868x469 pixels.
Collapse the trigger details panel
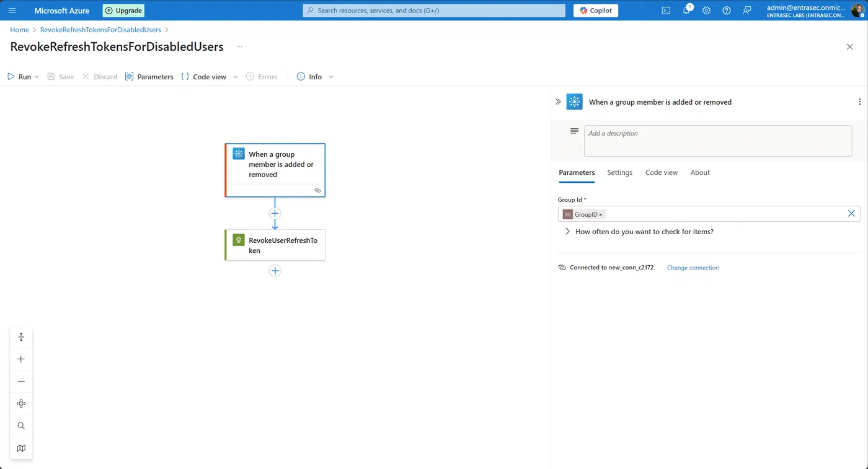[558, 102]
